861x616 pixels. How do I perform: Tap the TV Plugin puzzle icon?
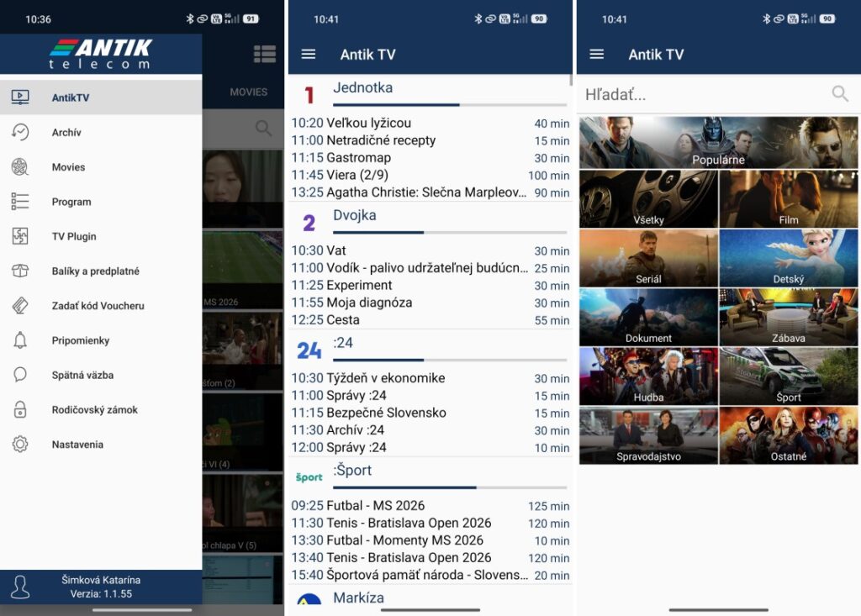pyautogui.click(x=20, y=235)
